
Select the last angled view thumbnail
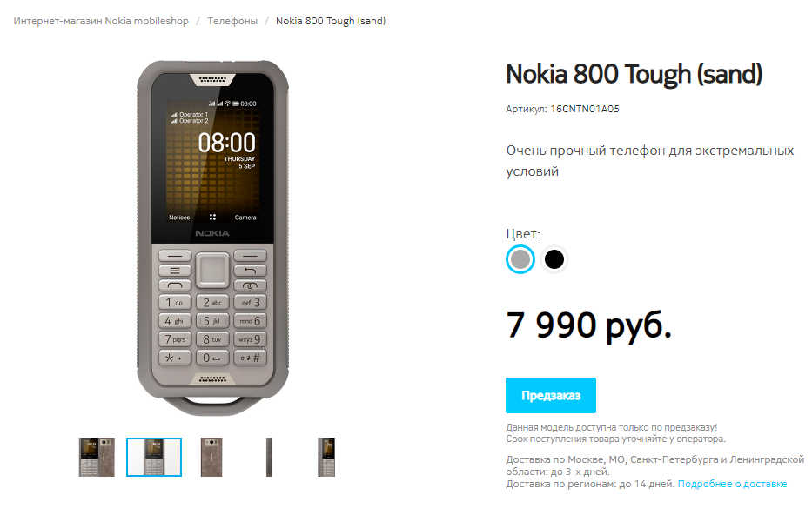click(x=326, y=457)
